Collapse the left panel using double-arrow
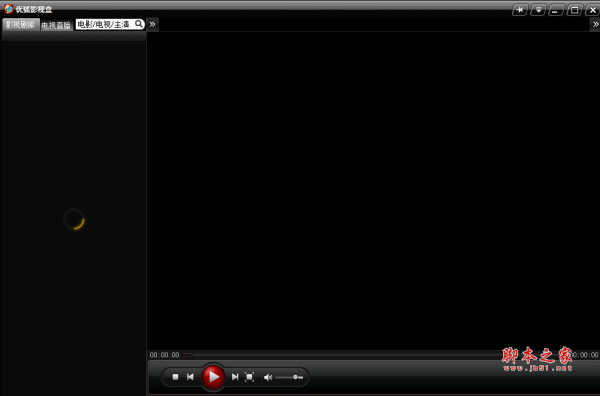Screen dimensions: 600x396 pyautogui.click(x=152, y=24)
